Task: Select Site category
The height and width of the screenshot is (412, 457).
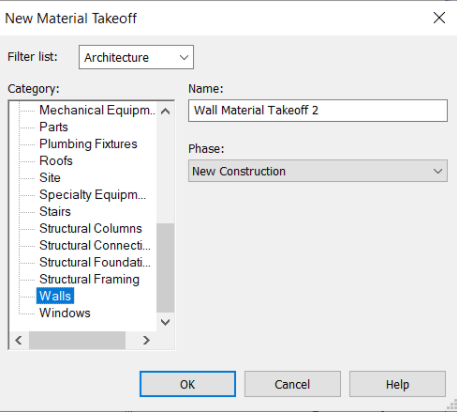Action: pos(50,177)
